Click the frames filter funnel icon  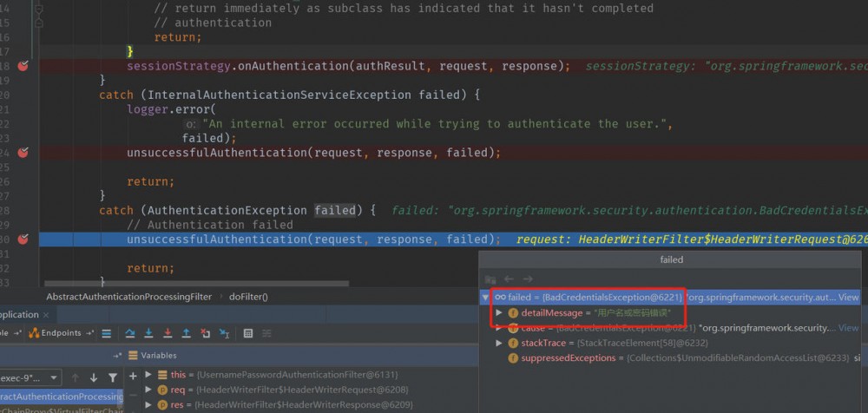tap(113, 377)
